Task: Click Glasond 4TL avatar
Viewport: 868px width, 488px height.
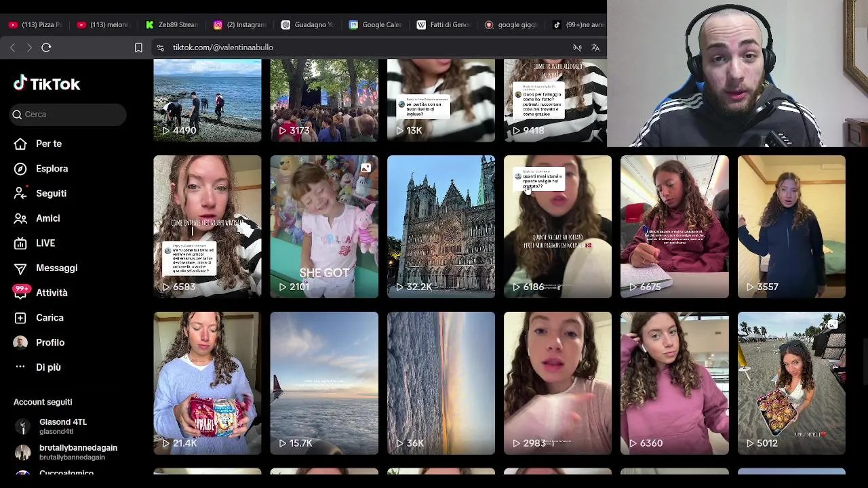Action: 22,426
